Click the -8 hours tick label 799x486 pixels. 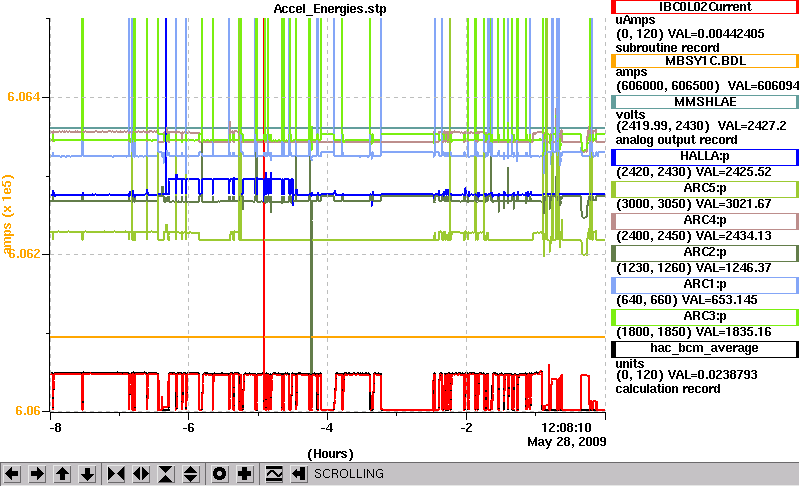[55, 427]
